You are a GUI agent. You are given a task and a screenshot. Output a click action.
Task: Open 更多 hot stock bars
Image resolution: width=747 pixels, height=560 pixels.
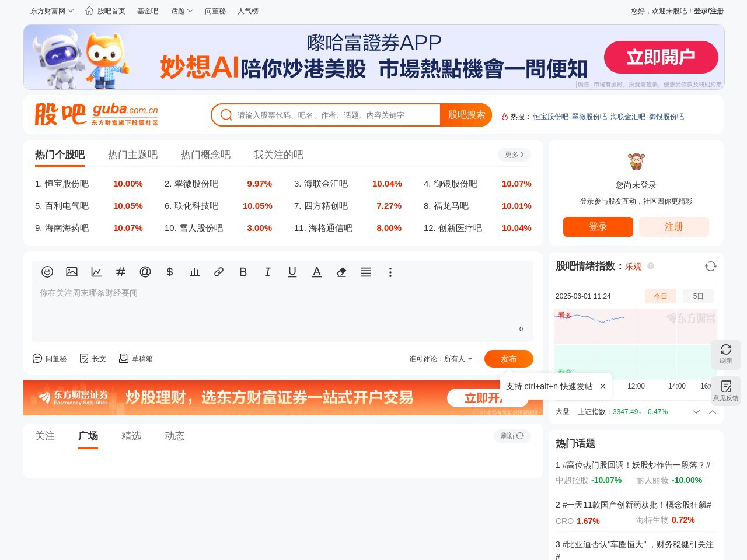click(x=514, y=155)
